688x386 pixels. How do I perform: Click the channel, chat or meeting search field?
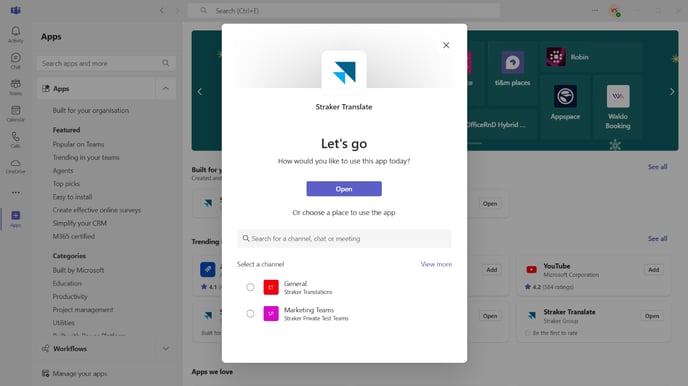click(x=344, y=239)
